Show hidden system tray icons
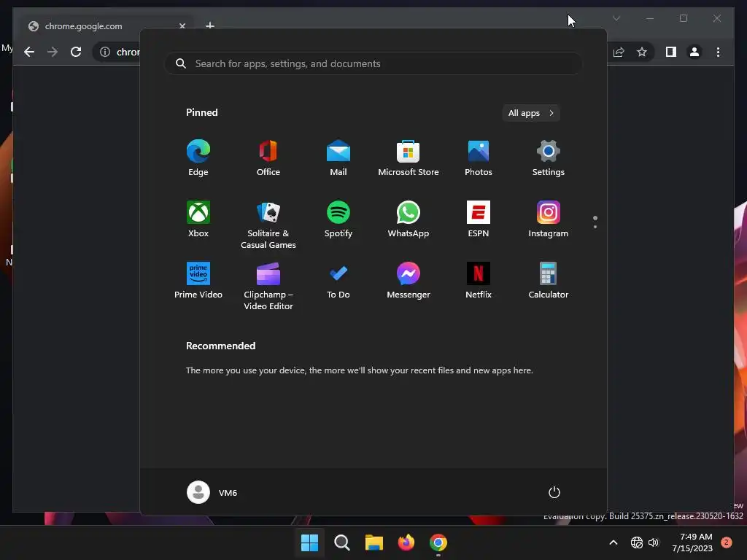 614,542
